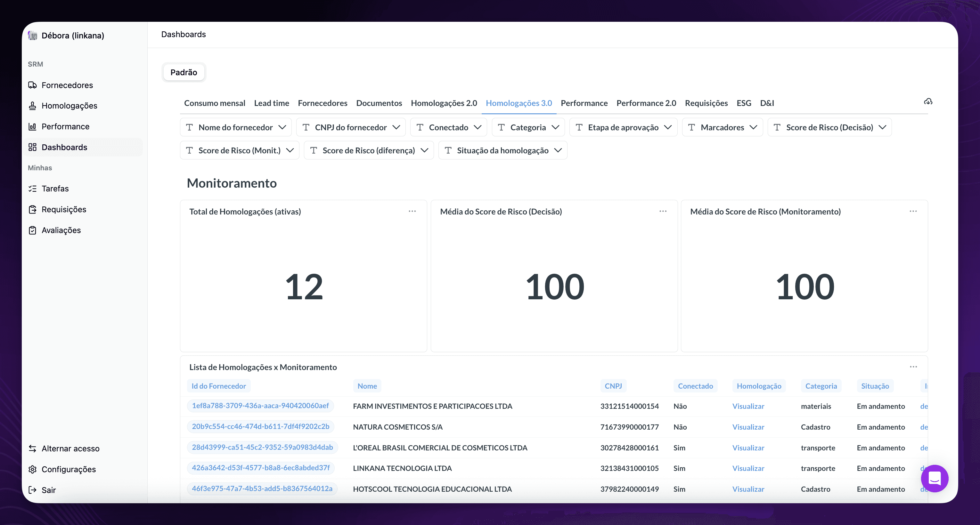Open the Etapa de aprovação dropdown
Image resolution: width=980 pixels, height=525 pixels.
(623, 127)
